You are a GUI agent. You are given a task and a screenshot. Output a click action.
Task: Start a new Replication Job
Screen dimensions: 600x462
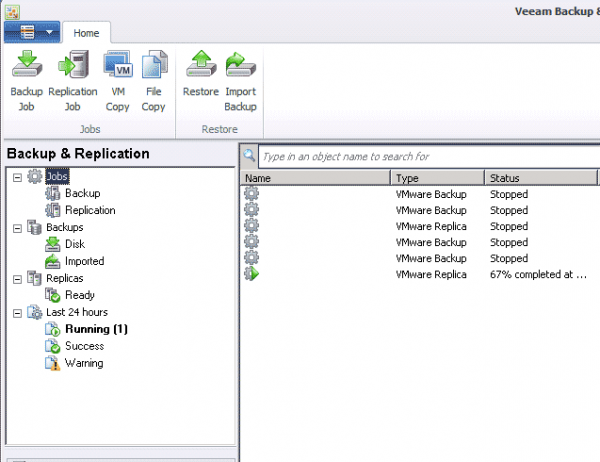click(73, 80)
